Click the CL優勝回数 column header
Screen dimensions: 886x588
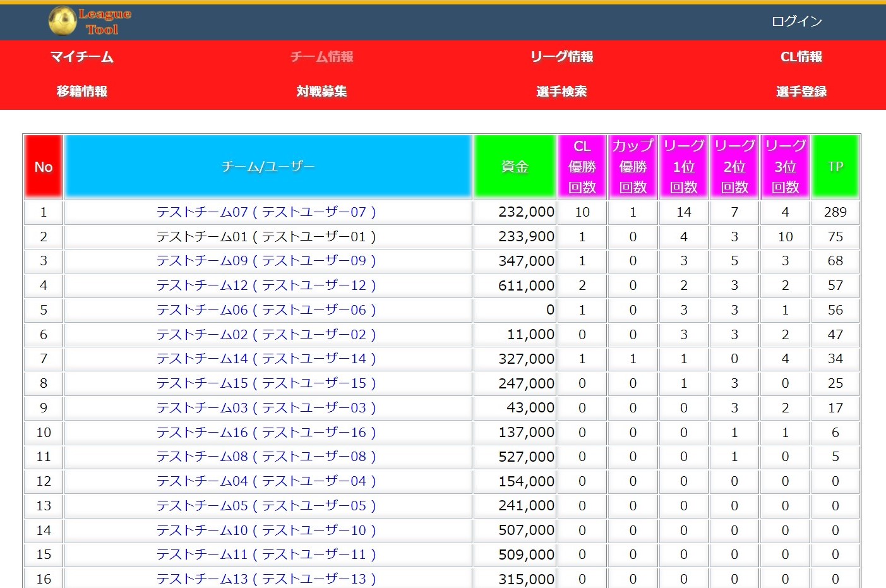582,167
